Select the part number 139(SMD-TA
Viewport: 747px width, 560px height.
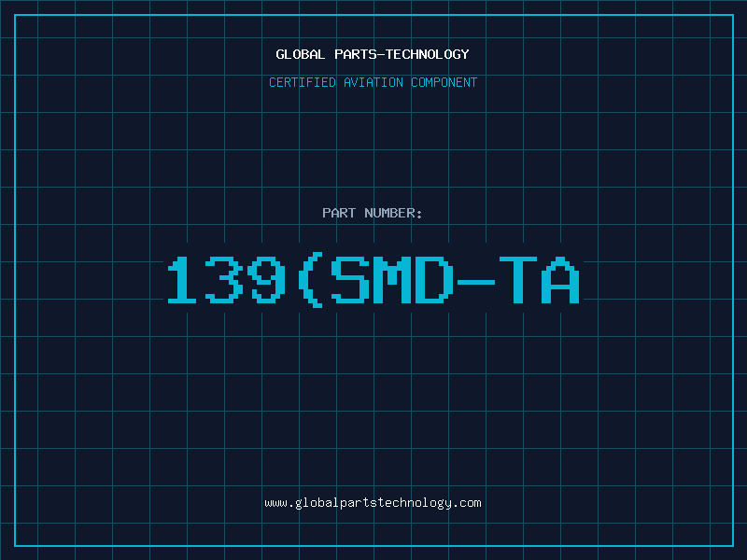pos(373,280)
